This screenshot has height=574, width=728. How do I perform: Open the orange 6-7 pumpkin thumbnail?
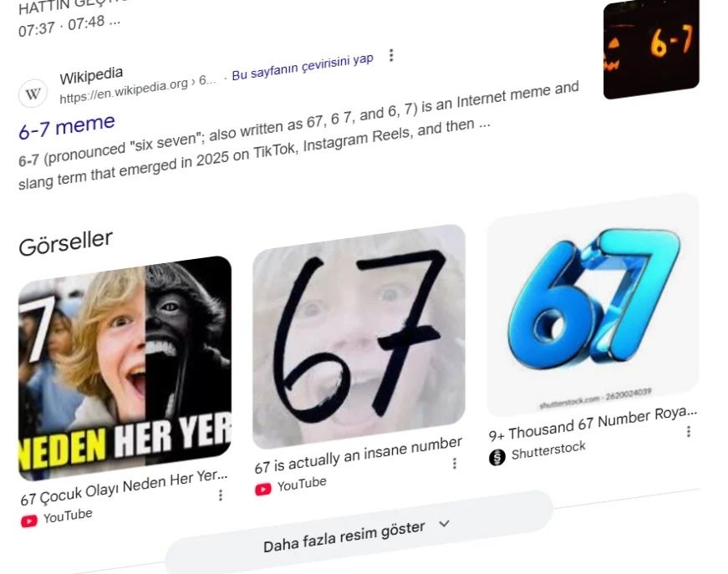(651, 48)
